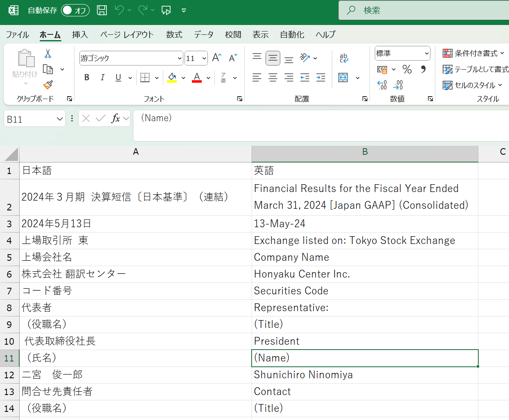Click the Insert Function fx icon
The width and height of the screenshot is (509, 420).
pos(116,118)
